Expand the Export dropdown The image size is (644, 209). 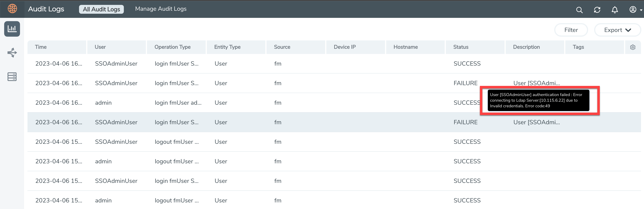[617, 30]
